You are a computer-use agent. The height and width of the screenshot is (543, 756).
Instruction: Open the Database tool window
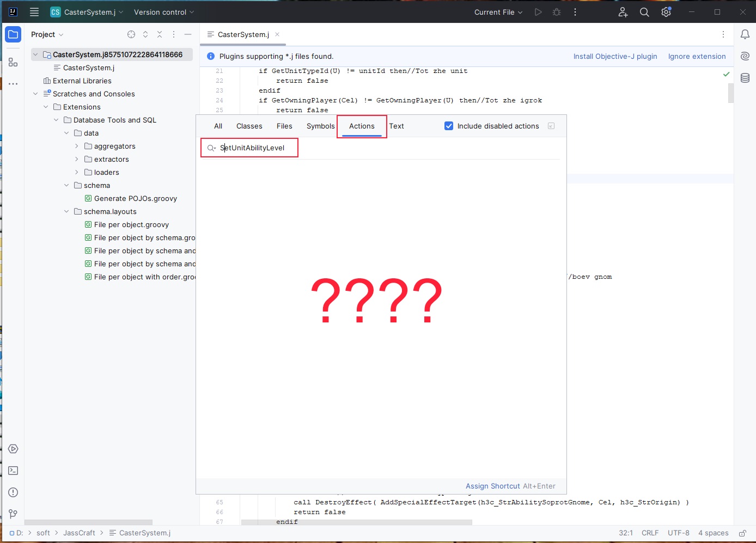(745, 78)
